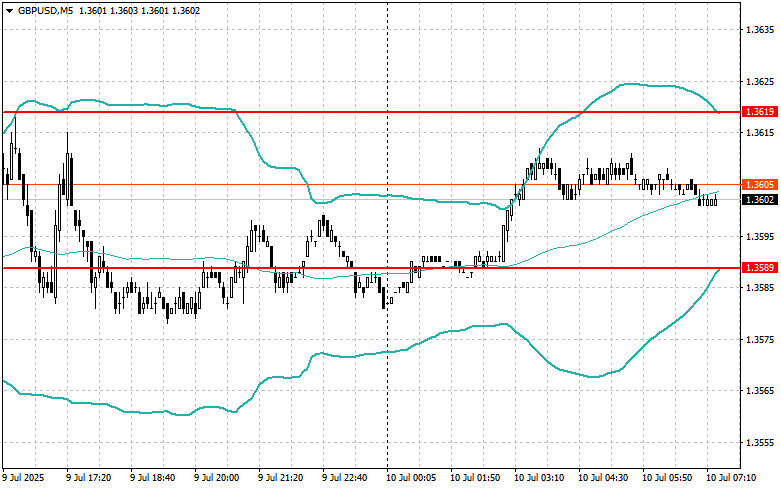This screenshot has width=781, height=489.
Task: Select the orange 1.3605 price level label
Action: pos(760,185)
